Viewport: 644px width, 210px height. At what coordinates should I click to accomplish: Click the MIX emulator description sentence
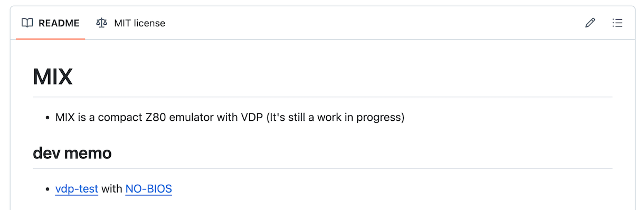coord(230,117)
